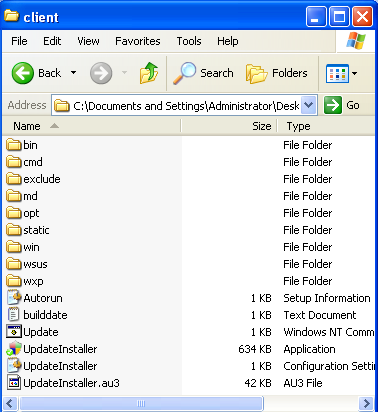Click the Windows NT Command type text
The height and width of the screenshot is (412, 378).
pos(329,332)
